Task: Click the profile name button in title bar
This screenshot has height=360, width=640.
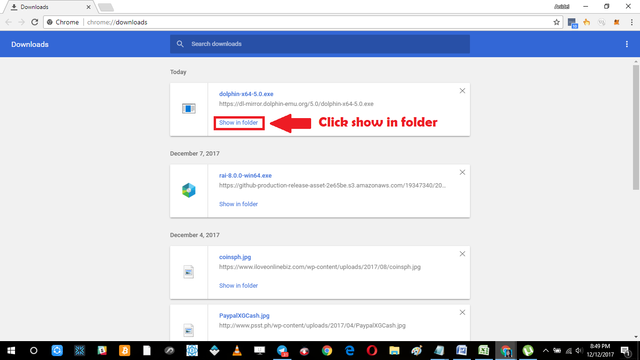Action: [562, 7]
